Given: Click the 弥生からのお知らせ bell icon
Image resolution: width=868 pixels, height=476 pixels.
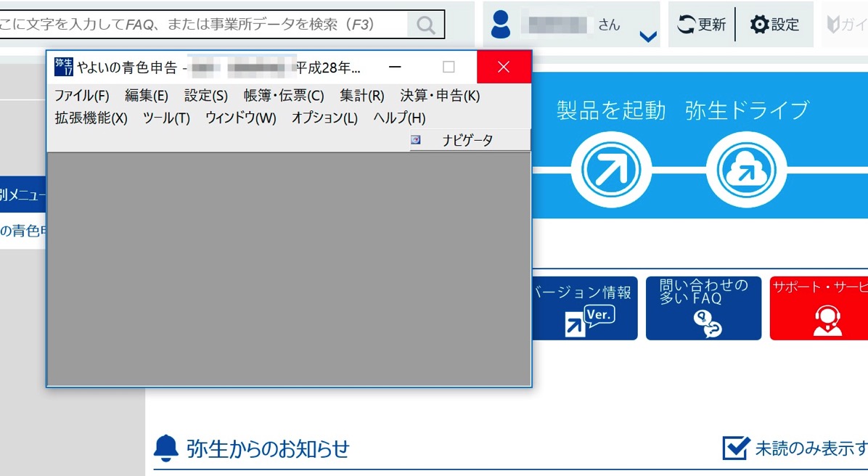Looking at the screenshot, I should 165,448.
